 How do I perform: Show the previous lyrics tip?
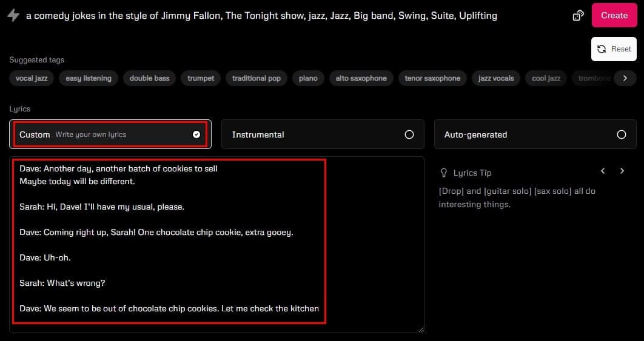pyautogui.click(x=603, y=171)
